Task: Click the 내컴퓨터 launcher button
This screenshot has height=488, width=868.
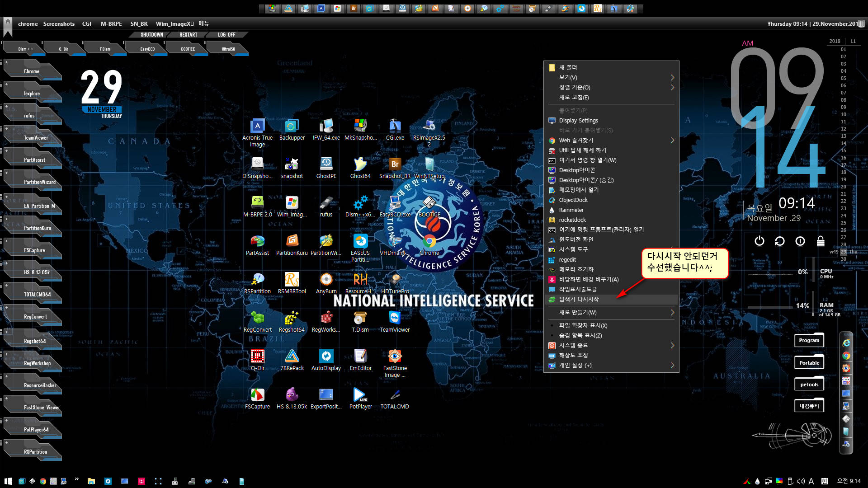Action: click(x=809, y=406)
